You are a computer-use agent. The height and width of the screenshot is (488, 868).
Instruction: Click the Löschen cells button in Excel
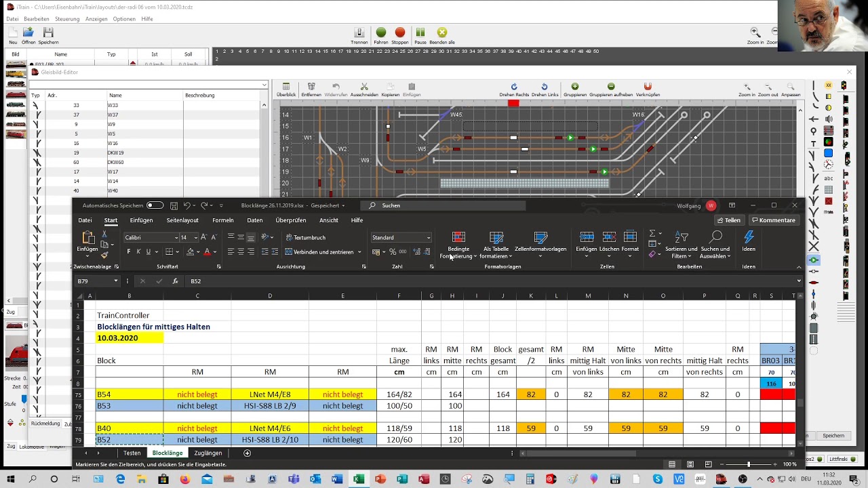click(609, 242)
